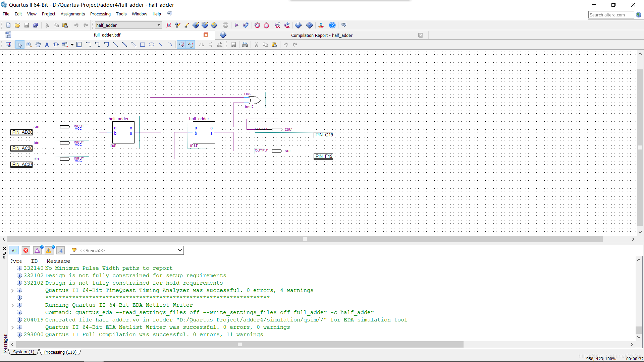Open the half_adder project dropdown
644x362 pixels.
128,25
